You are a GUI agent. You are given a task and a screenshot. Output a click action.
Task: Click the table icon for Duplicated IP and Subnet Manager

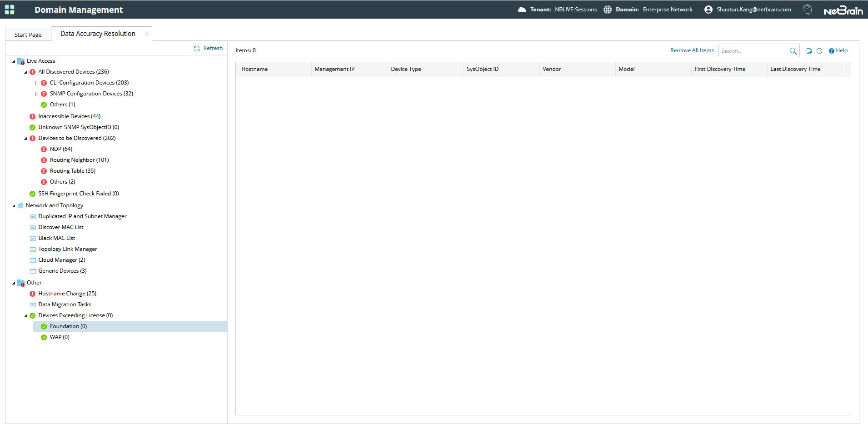pyautogui.click(x=33, y=217)
